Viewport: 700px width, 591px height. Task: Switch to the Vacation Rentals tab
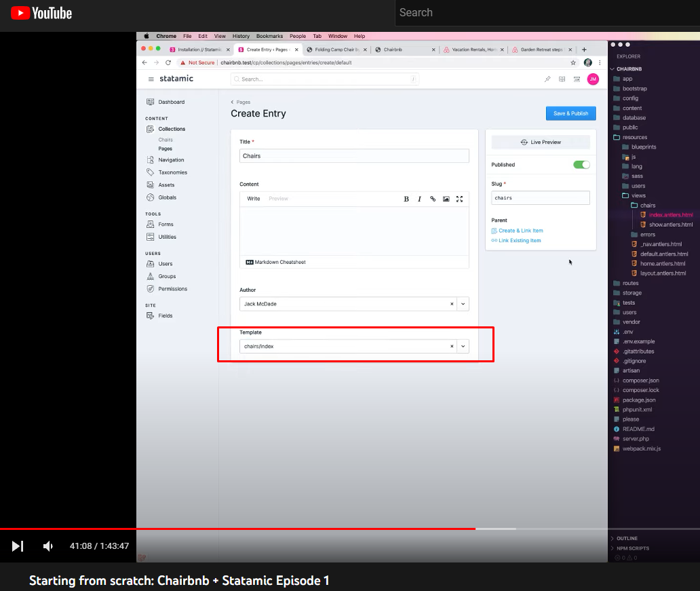pos(473,50)
